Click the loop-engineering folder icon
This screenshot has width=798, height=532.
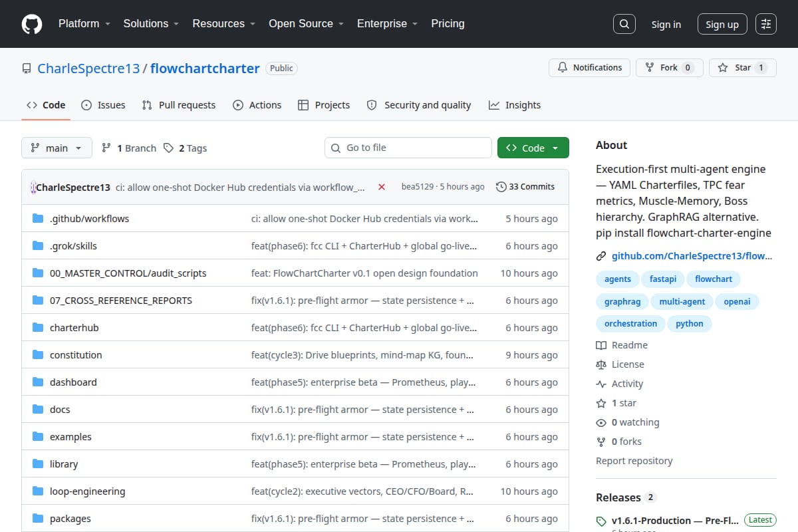pos(38,491)
